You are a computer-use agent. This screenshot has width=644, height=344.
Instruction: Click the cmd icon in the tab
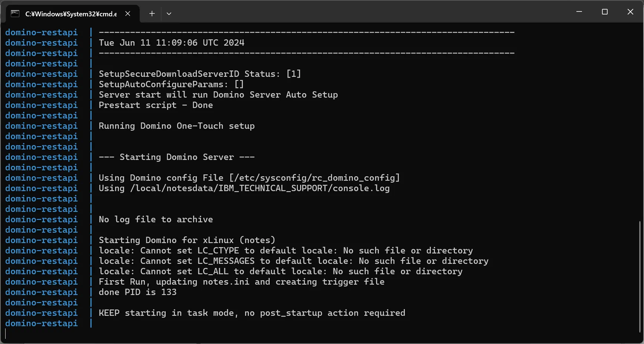[x=15, y=14]
